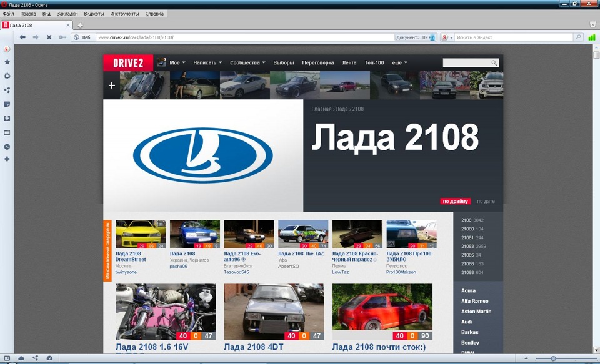Toggle the panels button in status bar
This screenshot has width=600, height=364.
[7, 358]
